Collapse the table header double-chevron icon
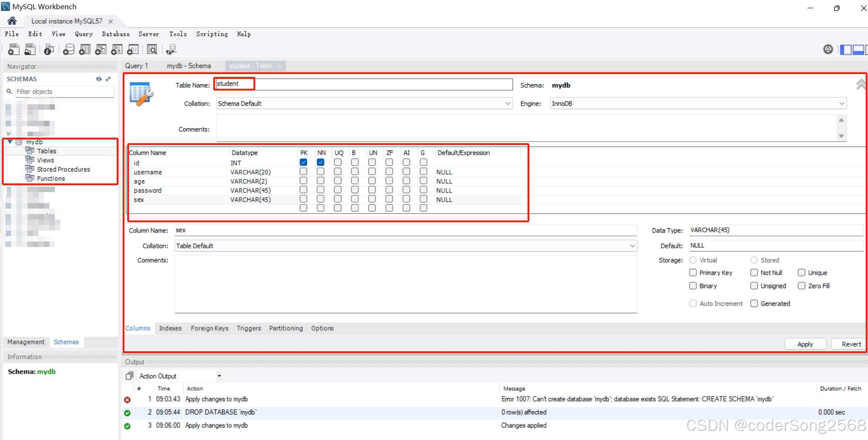The width and height of the screenshot is (868, 440). coord(861,84)
